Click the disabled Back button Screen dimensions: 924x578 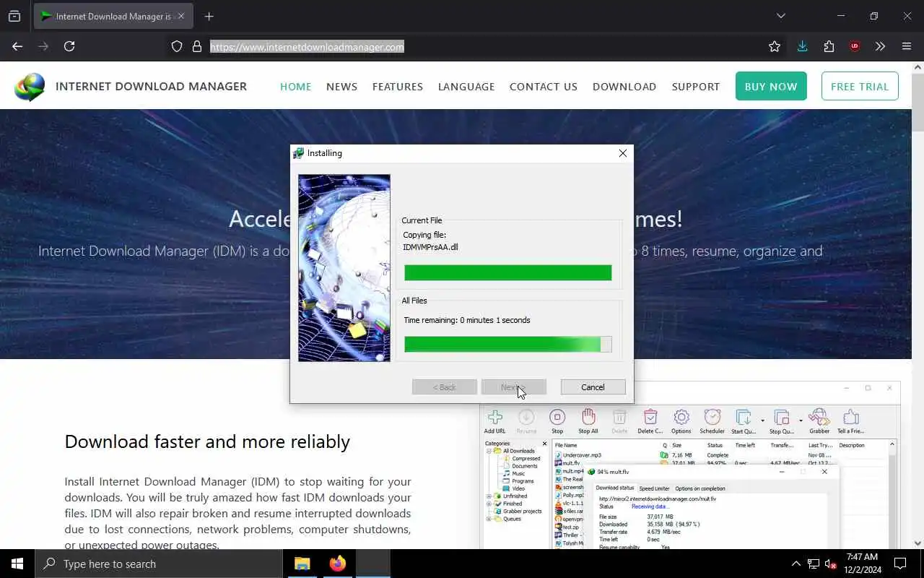[445, 387]
